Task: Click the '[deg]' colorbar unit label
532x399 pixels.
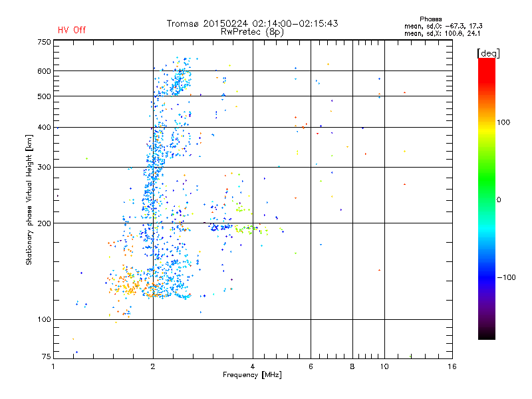Action: point(488,54)
